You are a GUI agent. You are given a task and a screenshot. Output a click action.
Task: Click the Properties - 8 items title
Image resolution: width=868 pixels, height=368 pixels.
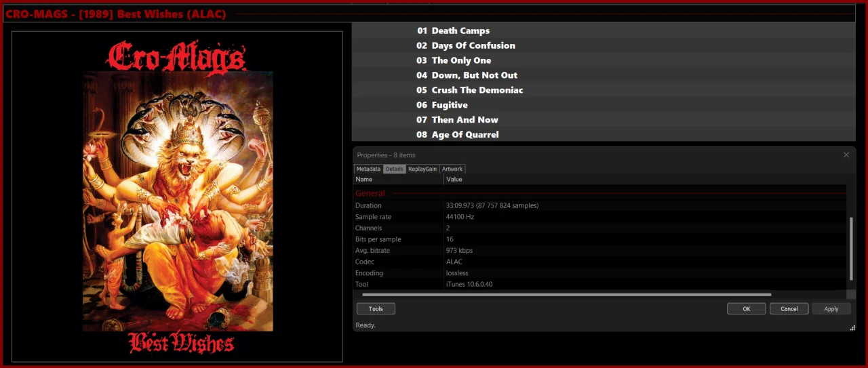pyautogui.click(x=386, y=155)
